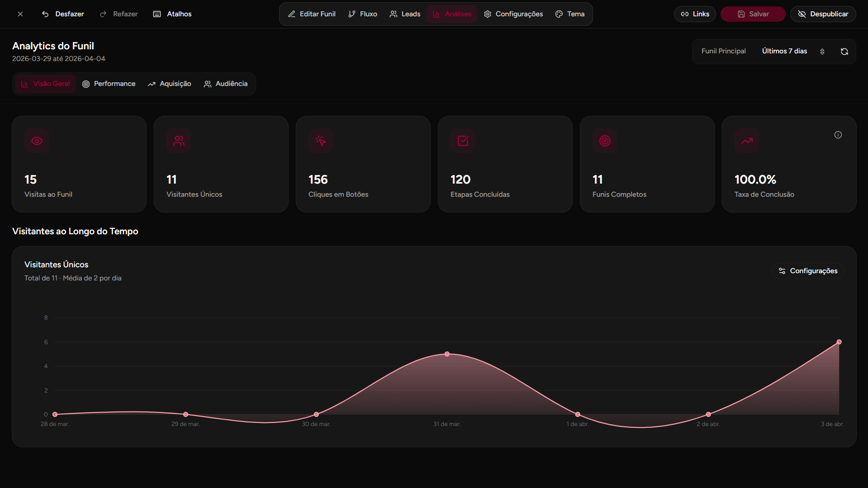Open the Aquisição tab

169,84
